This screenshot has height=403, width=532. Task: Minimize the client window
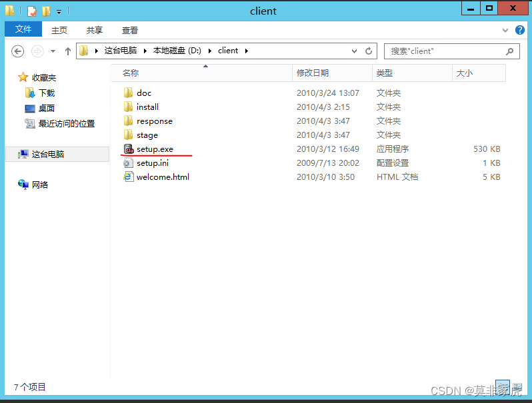point(471,8)
